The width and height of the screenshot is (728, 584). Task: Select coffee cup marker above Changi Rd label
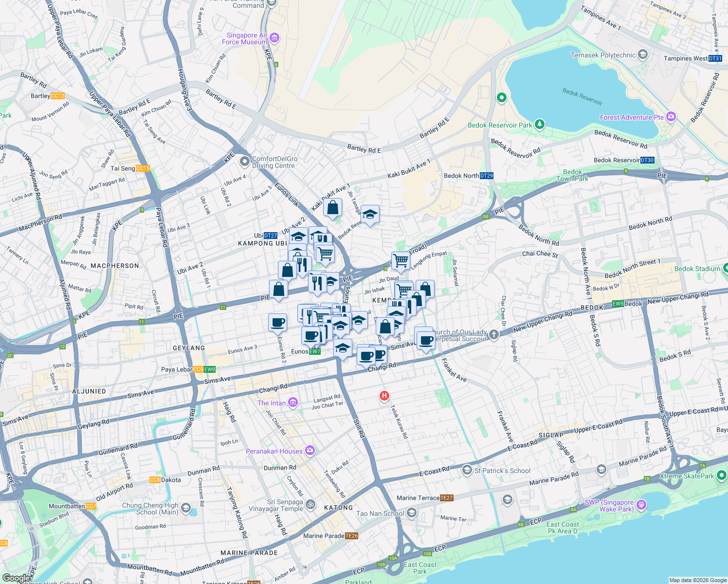pos(366,355)
